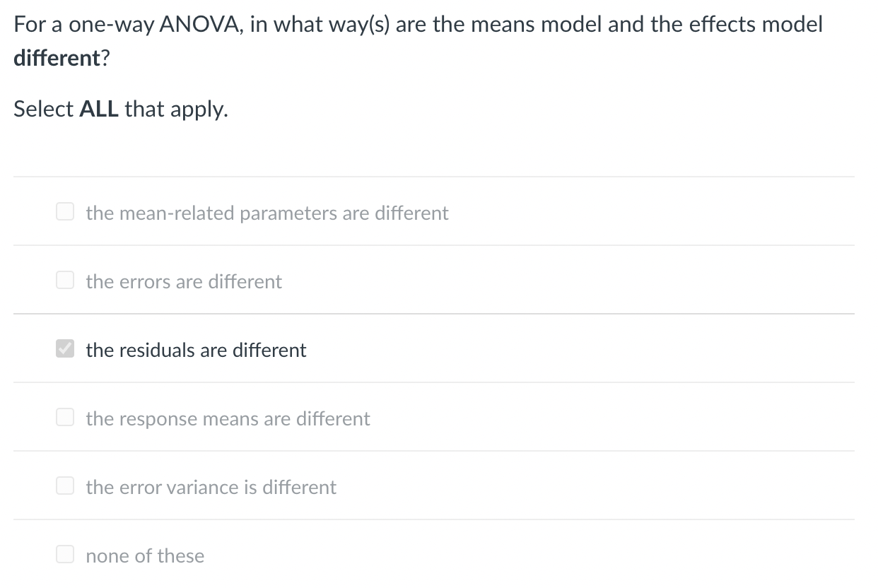878x588 pixels.
Task: Click the 'Select ALL that apply' instruction text
Action: (x=120, y=108)
